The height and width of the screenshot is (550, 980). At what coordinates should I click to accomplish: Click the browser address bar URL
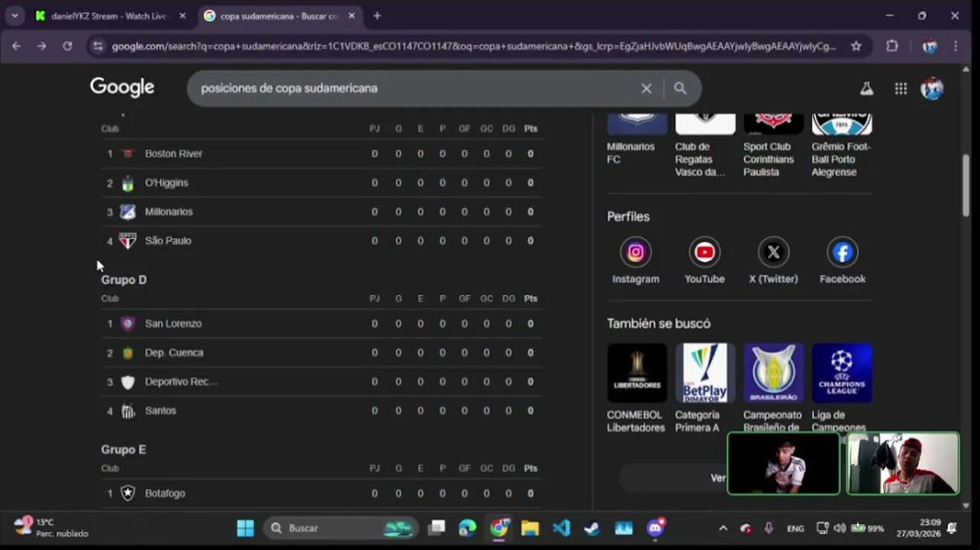(x=473, y=46)
